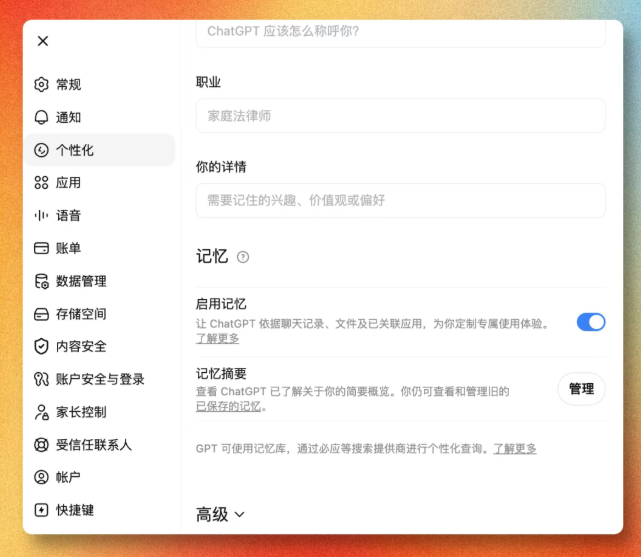Open the 快捷键 section
Viewport: 641px width, 557px height.
coord(99,510)
